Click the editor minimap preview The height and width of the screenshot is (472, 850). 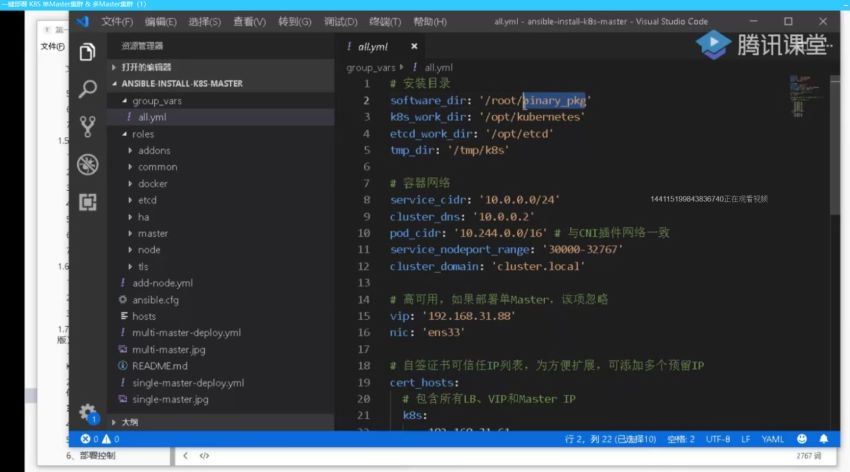coord(804,96)
